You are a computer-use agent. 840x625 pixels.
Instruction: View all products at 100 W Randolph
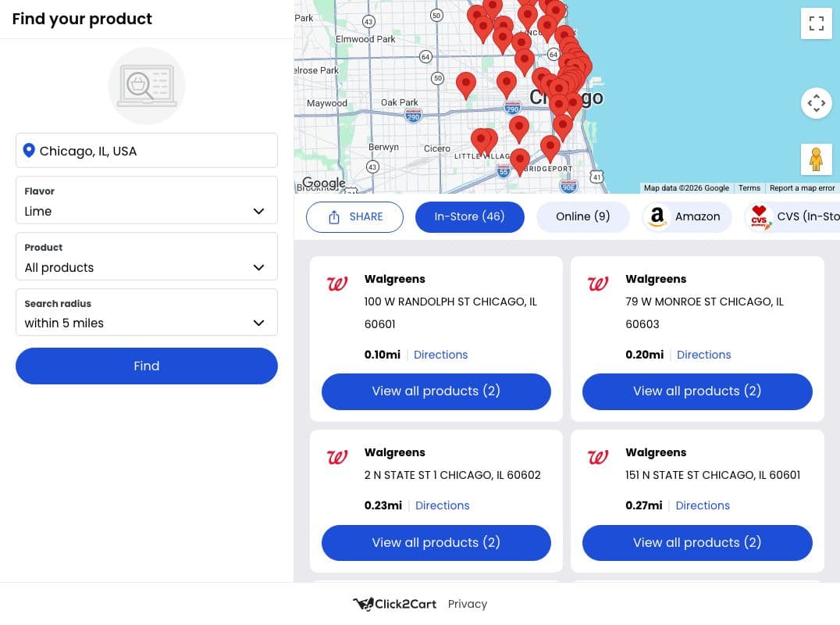[x=436, y=391]
